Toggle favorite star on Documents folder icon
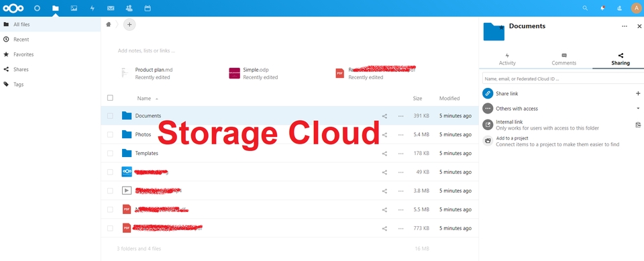The height and width of the screenshot is (261, 644). point(501,28)
